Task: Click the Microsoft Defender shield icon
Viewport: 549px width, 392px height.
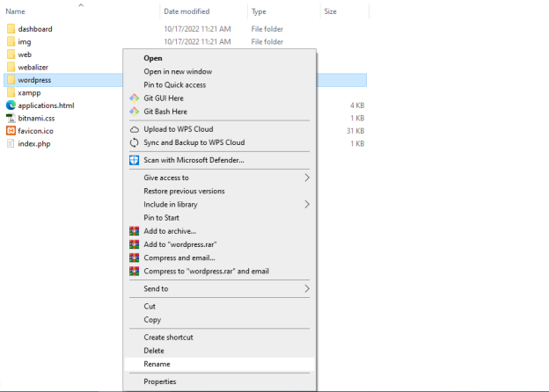Action: [x=134, y=160]
